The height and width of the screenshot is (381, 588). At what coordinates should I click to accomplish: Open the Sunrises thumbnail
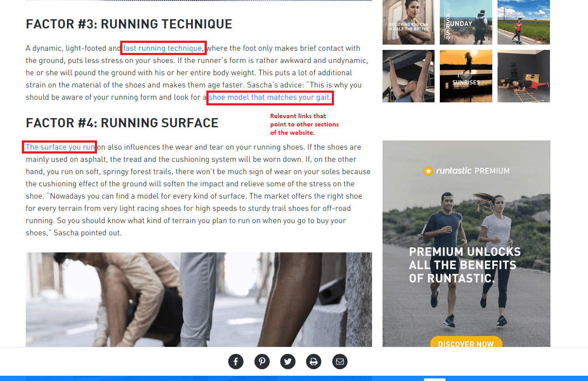(466, 76)
